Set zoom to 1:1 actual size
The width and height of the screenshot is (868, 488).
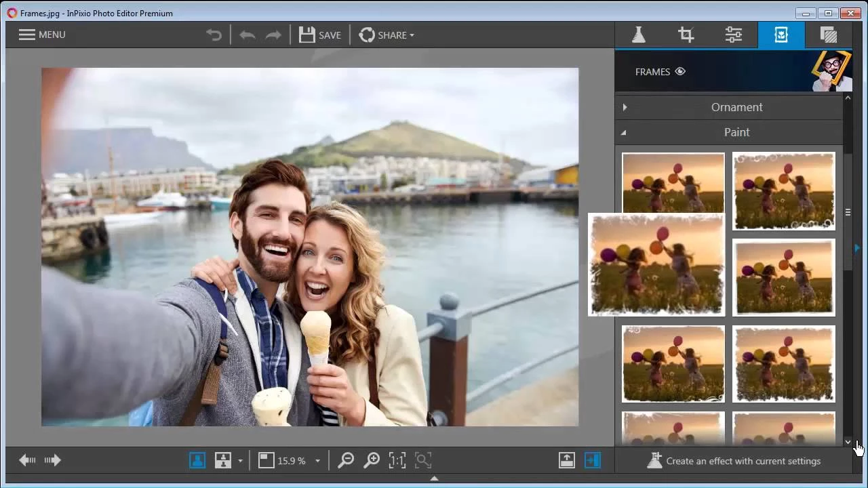397,461
